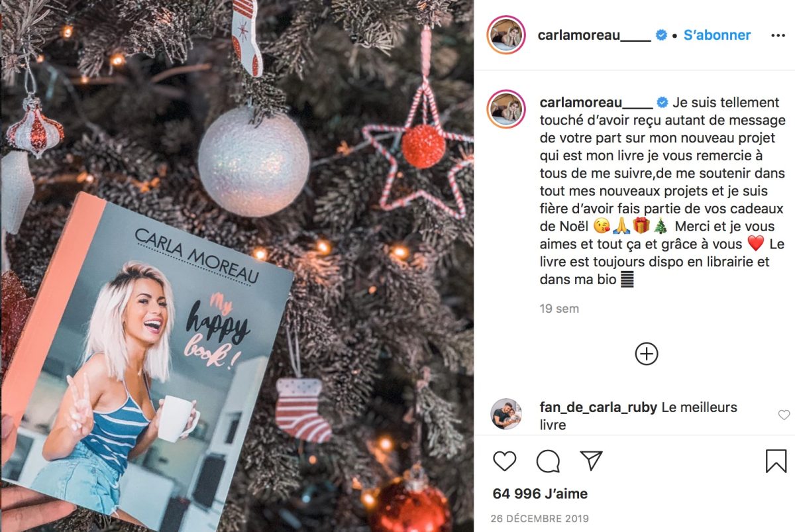View the 64 996 J'aime likes list
This screenshot has width=795, height=532.
[540, 494]
